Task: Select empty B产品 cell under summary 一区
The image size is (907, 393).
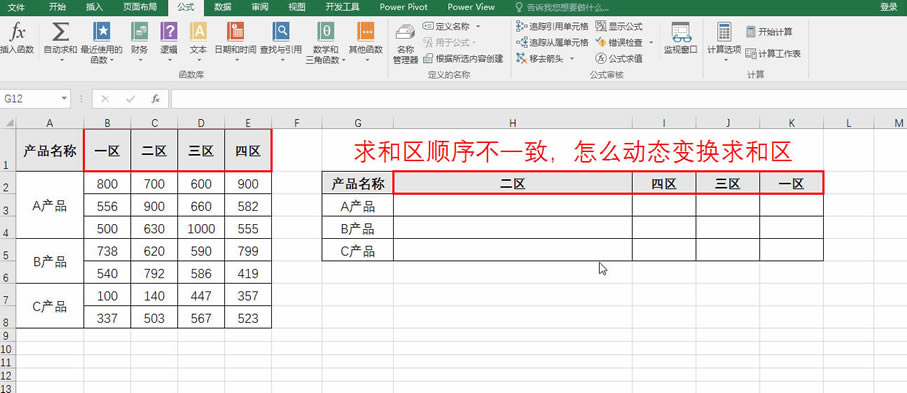Action: [x=791, y=228]
